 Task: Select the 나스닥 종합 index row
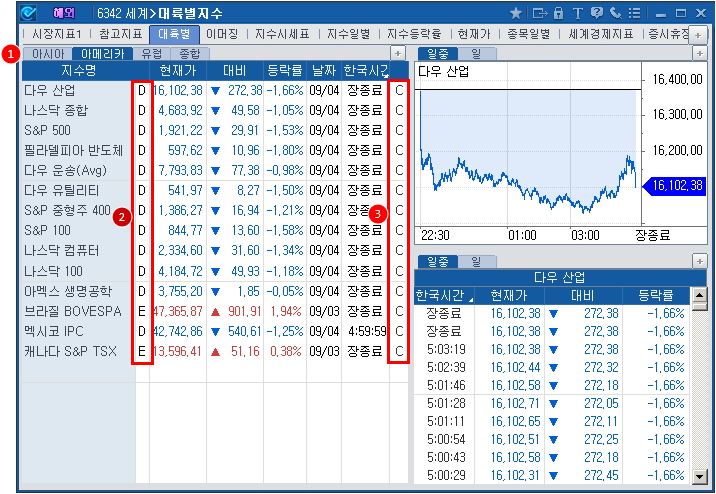[x=215, y=110]
